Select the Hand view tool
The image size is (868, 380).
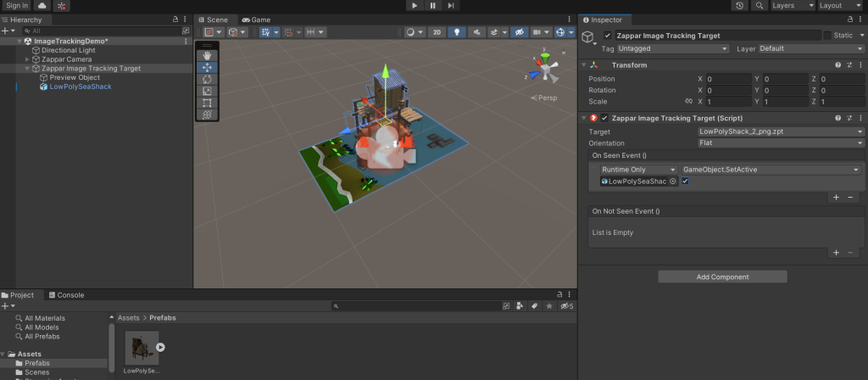click(208, 55)
